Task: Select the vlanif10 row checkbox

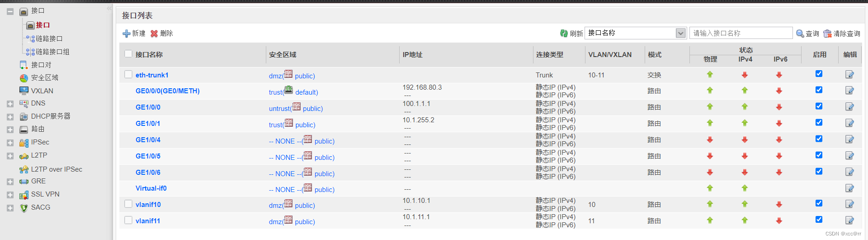Action: 128,204
